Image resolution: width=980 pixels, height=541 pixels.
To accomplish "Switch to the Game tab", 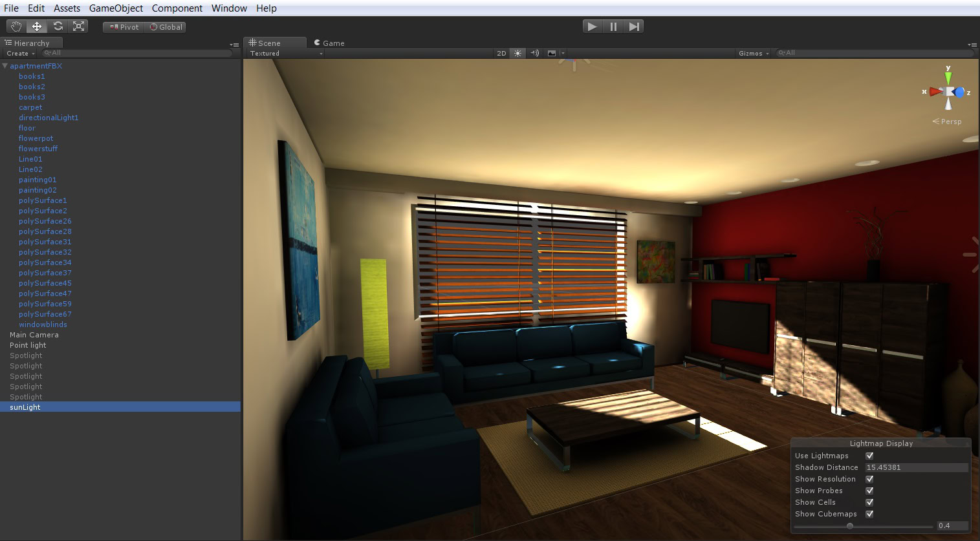I will pos(329,43).
